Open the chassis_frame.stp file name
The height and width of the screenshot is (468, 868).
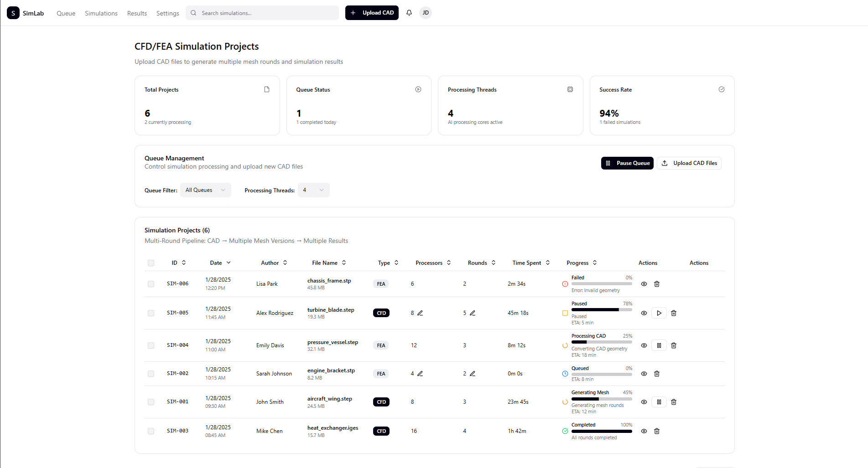(329, 281)
